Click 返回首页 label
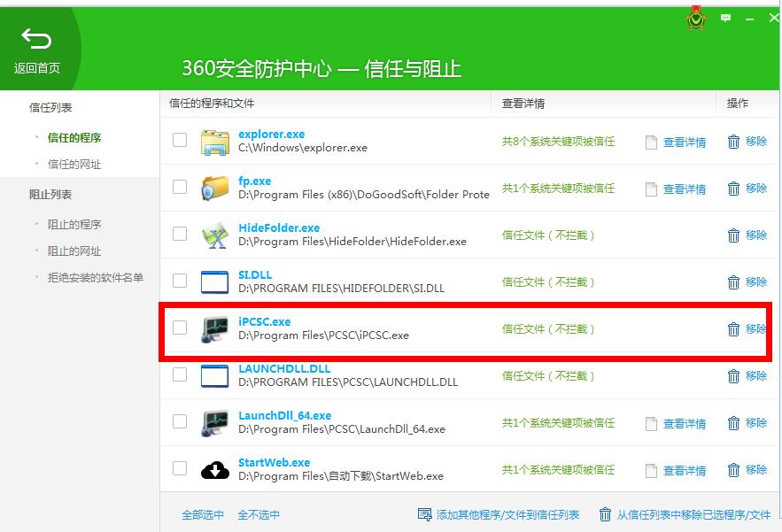The height and width of the screenshot is (532, 782). tap(37, 68)
